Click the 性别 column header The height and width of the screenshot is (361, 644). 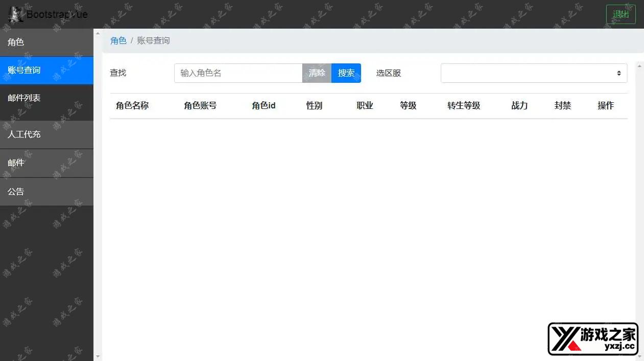[315, 106]
